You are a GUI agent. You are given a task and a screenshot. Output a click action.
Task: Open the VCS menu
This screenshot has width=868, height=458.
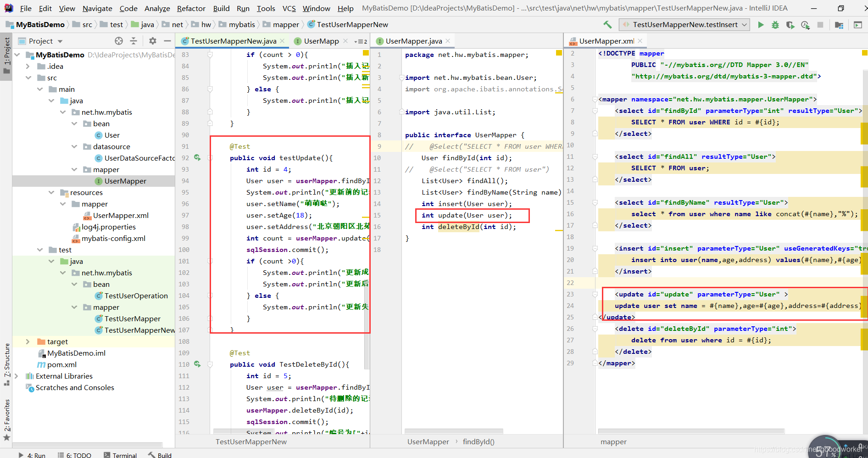289,8
